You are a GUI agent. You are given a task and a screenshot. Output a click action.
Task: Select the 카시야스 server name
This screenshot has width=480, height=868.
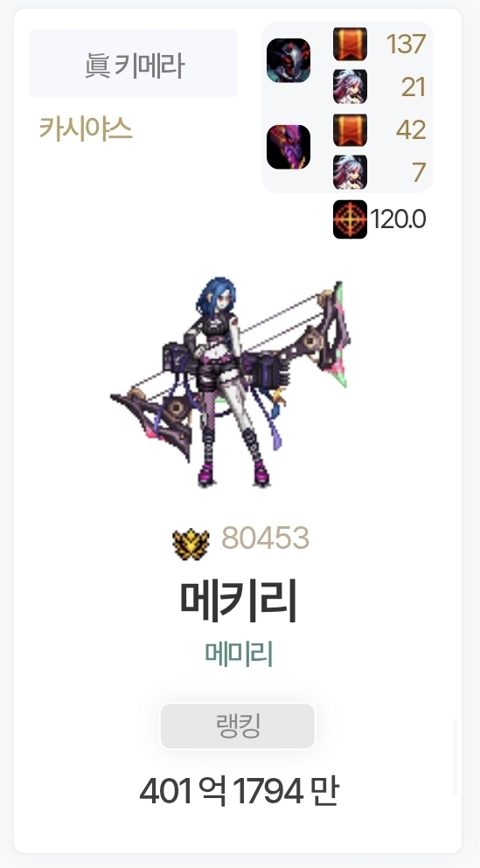(x=86, y=128)
